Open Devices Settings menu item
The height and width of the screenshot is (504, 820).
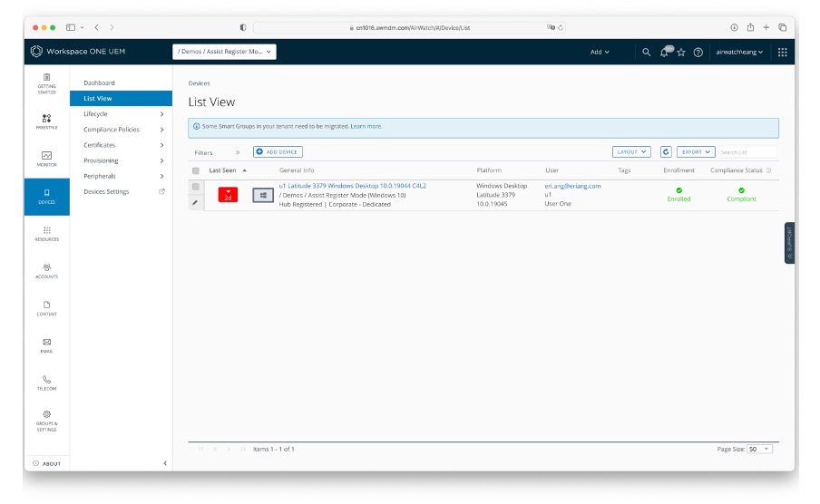(x=106, y=192)
